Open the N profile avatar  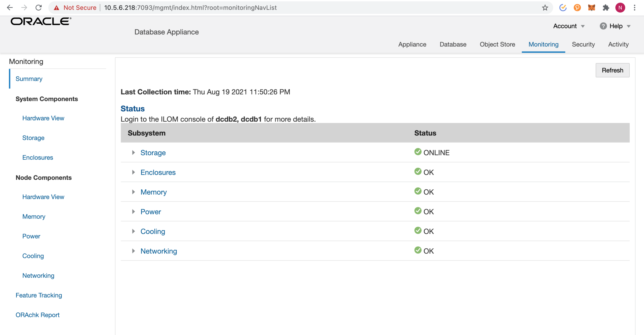620,8
